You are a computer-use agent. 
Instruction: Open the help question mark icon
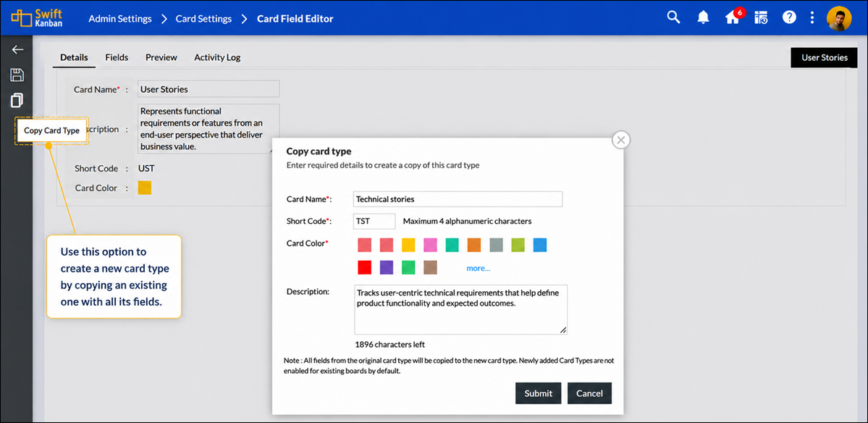(x=789, y=17)
